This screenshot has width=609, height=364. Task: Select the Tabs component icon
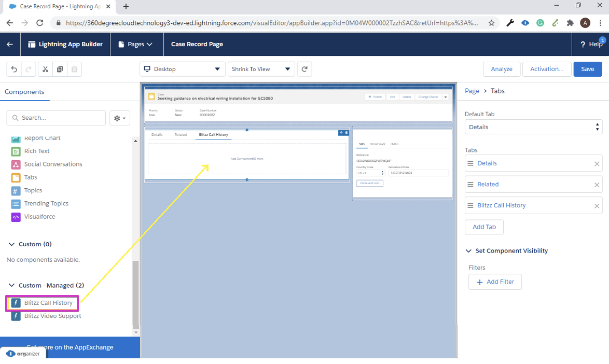(16, 178)
